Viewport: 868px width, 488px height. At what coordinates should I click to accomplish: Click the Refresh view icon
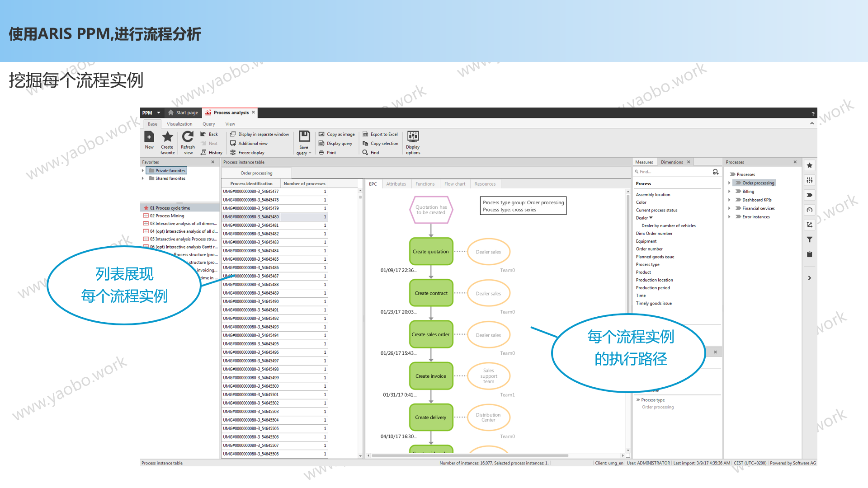click(188, 136)
